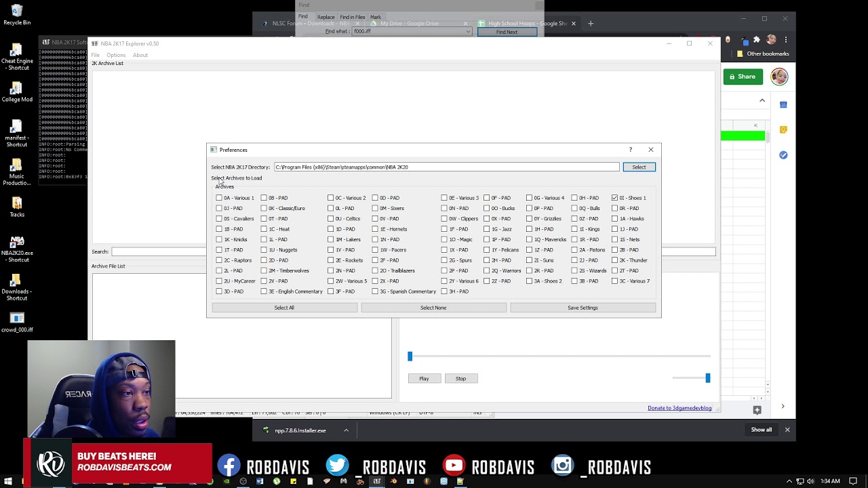Enable the 1M - Lakers archive
This screenshot has width=868, height=488.
330,239
